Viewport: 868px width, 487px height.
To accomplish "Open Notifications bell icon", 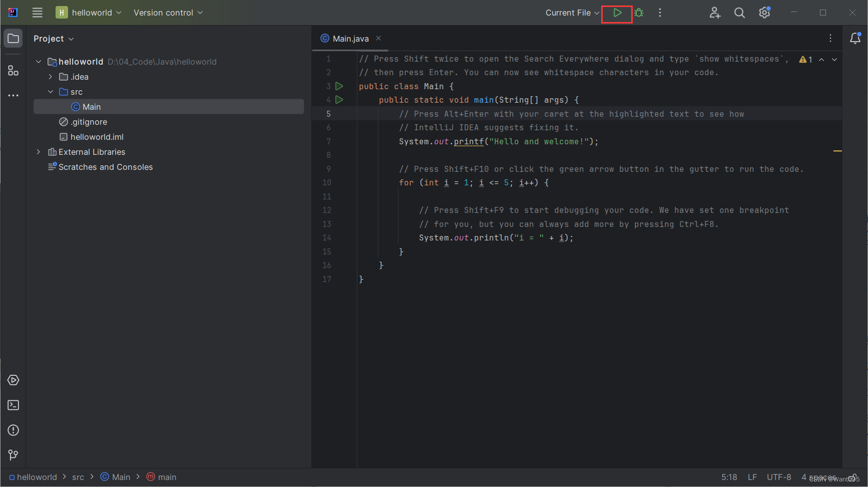I will tap(855, 39).
